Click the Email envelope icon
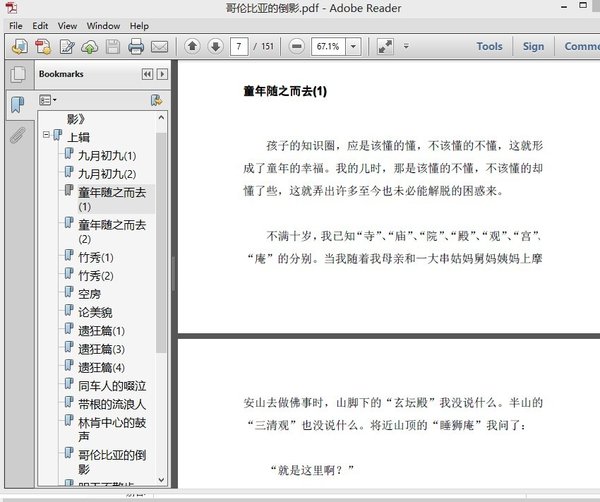 [159, 46]
